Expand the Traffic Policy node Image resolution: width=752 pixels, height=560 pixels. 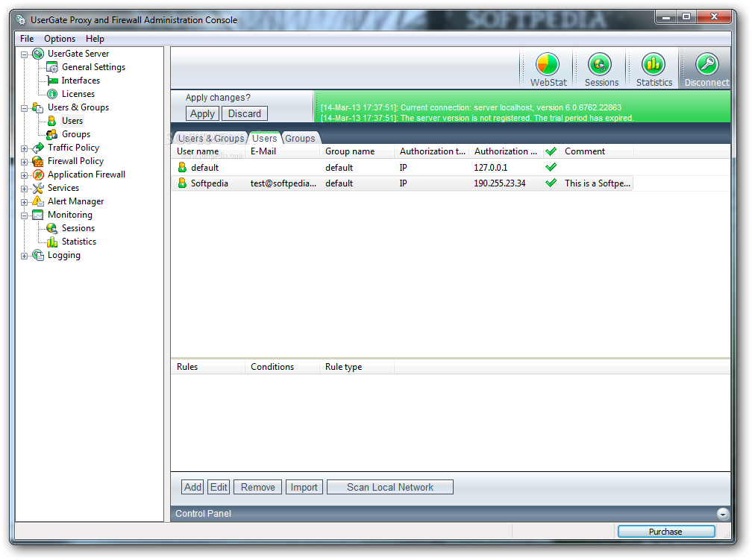click(x=24, y=148)
